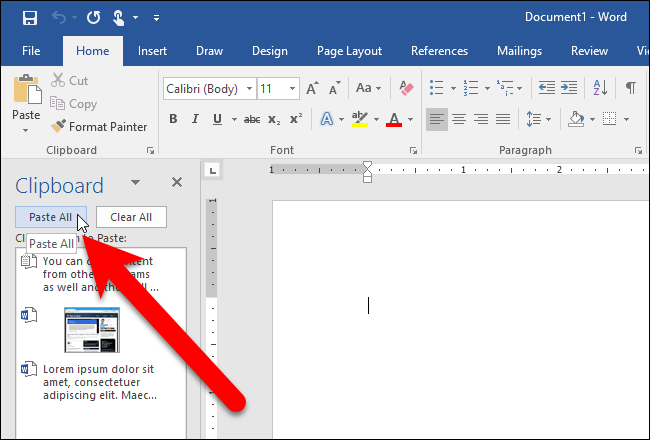Screen dimensions: 650x440
Task: Paste the 'Lorem ipsum dolor sit' clipboard item
Action: (x=101, y=382)
